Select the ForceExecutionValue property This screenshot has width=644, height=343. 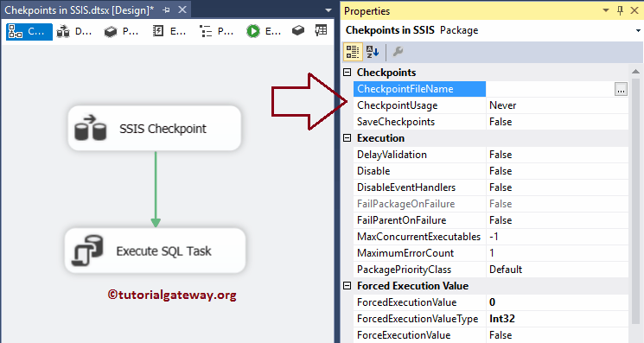point(419,335)
